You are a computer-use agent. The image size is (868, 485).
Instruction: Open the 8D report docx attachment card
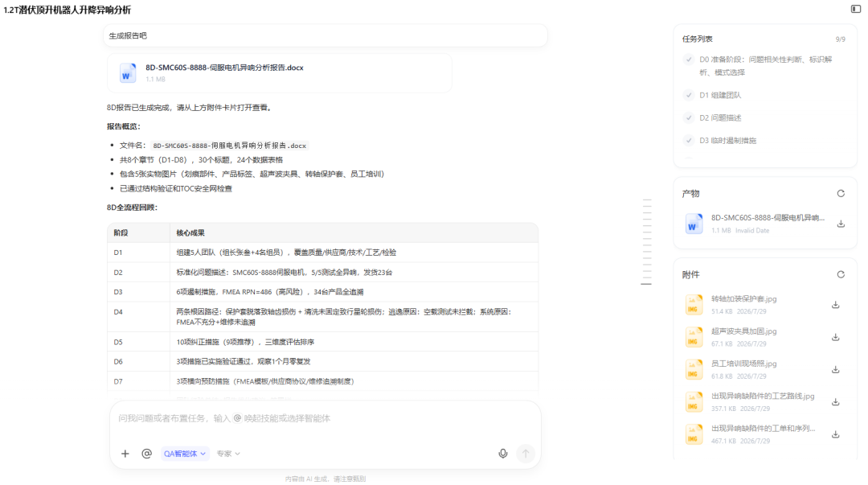point(280,72)
